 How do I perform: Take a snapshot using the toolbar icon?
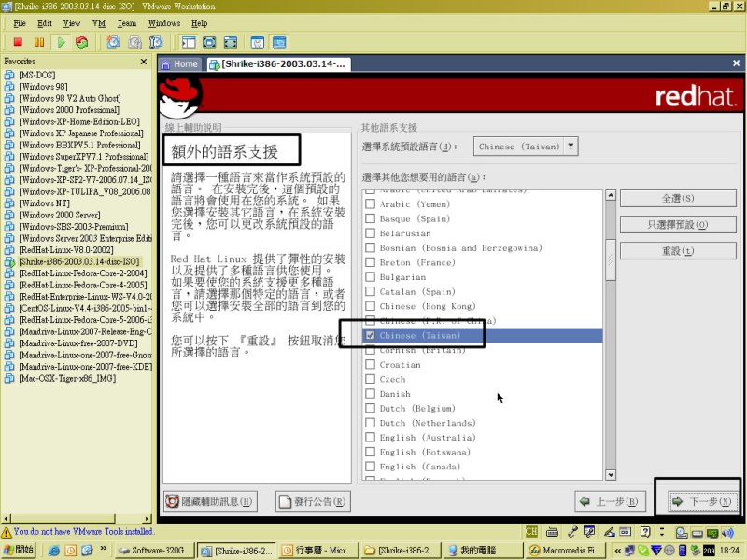point(113,42)
